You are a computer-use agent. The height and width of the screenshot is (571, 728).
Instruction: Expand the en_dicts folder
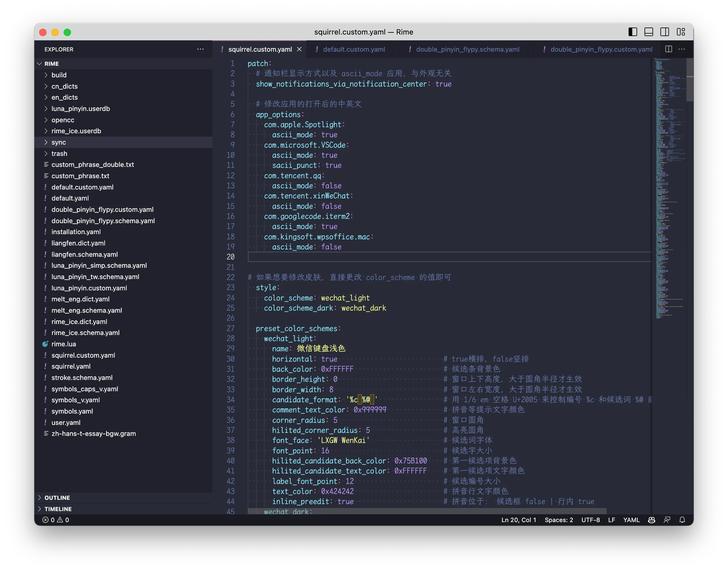coord(124,97)
